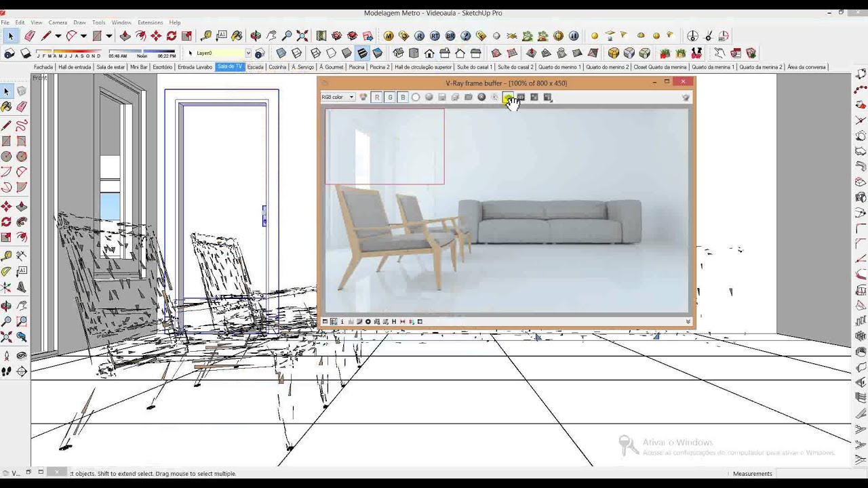The width and height of the screenshot is (868, 488).
Task: Switch to the Cozinha scene tab
Action: (277, 67)
